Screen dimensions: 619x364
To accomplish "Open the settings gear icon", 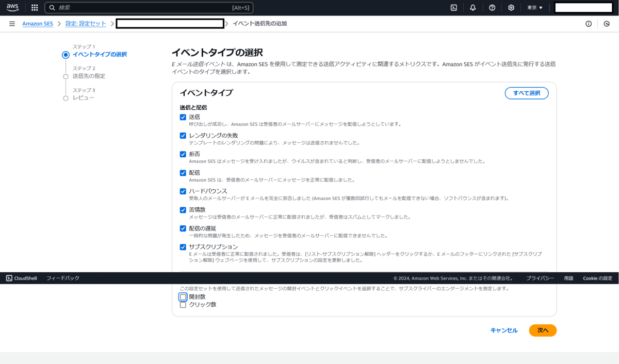I will (x=511, y=8).
